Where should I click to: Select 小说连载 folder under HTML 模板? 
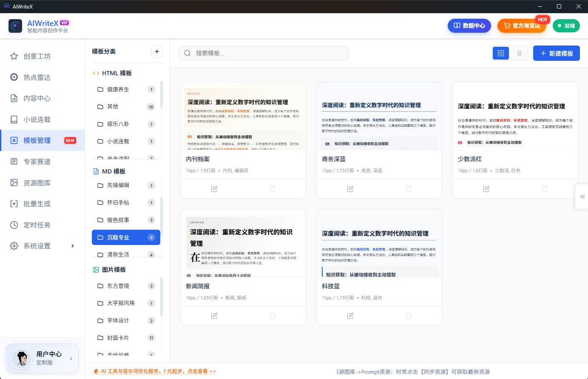126,141
